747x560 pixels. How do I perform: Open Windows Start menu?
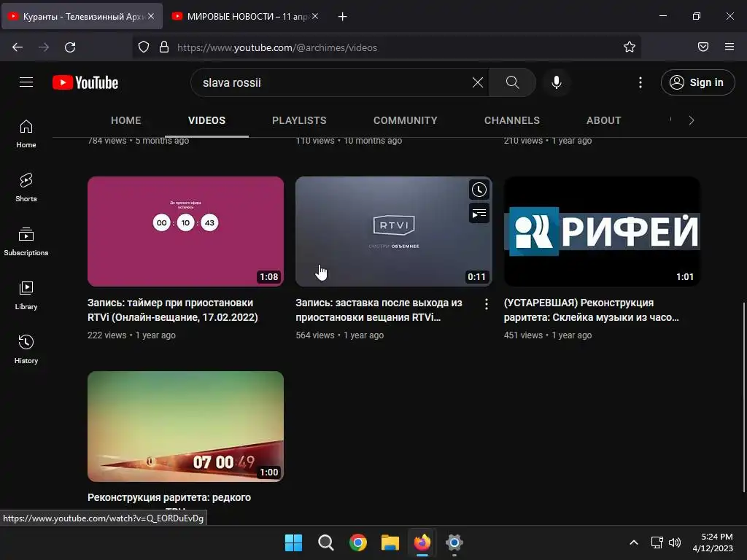pos(293,542)
